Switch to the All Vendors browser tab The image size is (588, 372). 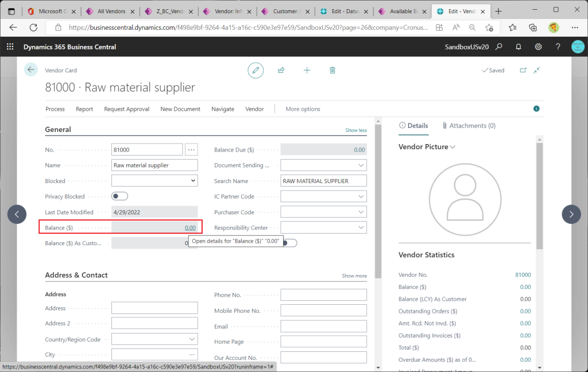111,11
